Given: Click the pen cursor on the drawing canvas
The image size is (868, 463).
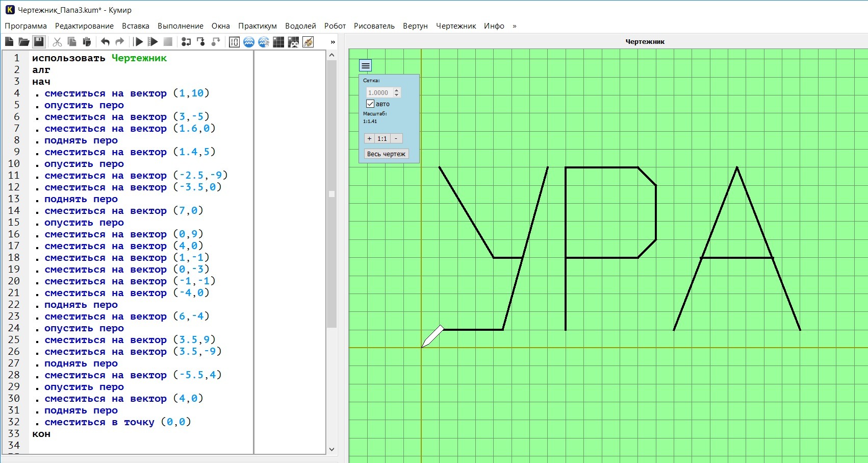Looking at the screenshot, I should tap(432, 336).
